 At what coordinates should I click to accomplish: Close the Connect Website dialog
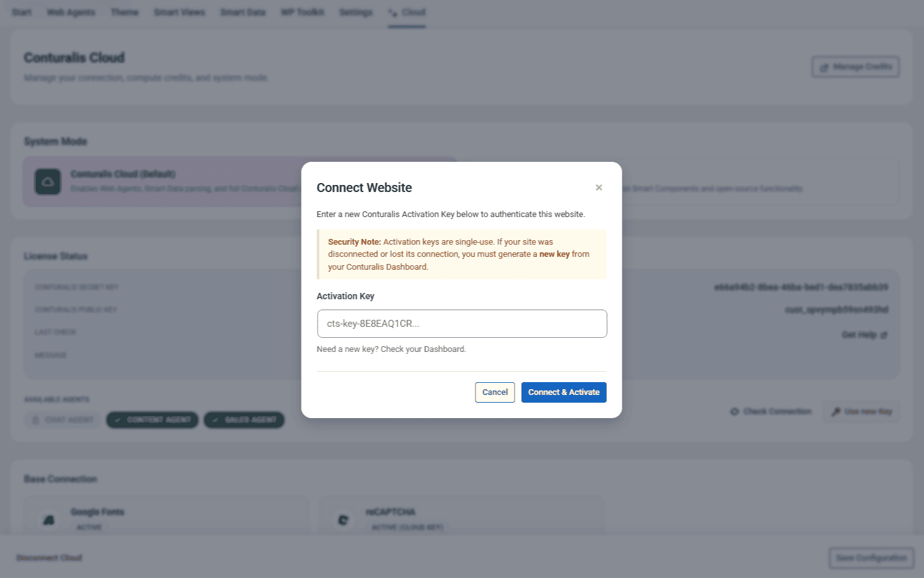click(x=599, y=188)
